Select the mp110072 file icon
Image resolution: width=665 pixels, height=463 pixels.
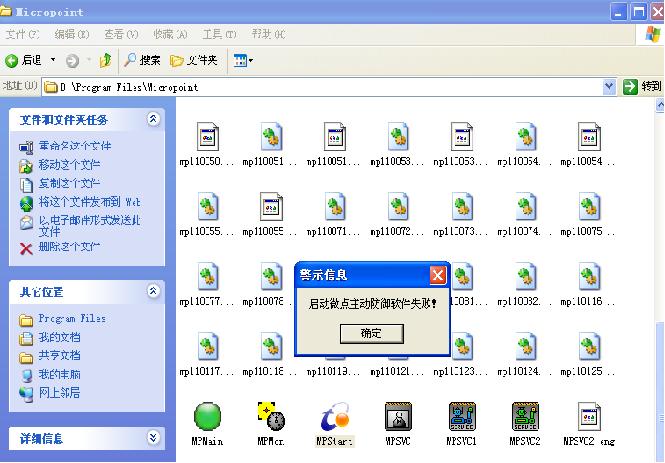pos(398,206)
